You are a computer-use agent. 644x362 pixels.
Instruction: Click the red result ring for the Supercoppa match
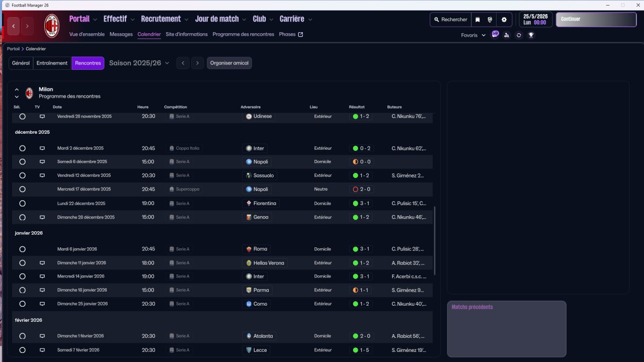pos(355,190)
